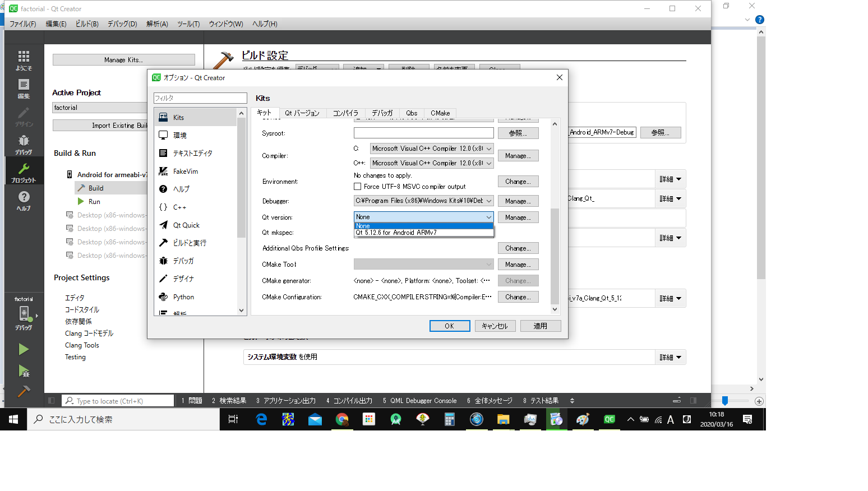
Task: Select Run under Android kit
Action: click(x=94, y=202)
